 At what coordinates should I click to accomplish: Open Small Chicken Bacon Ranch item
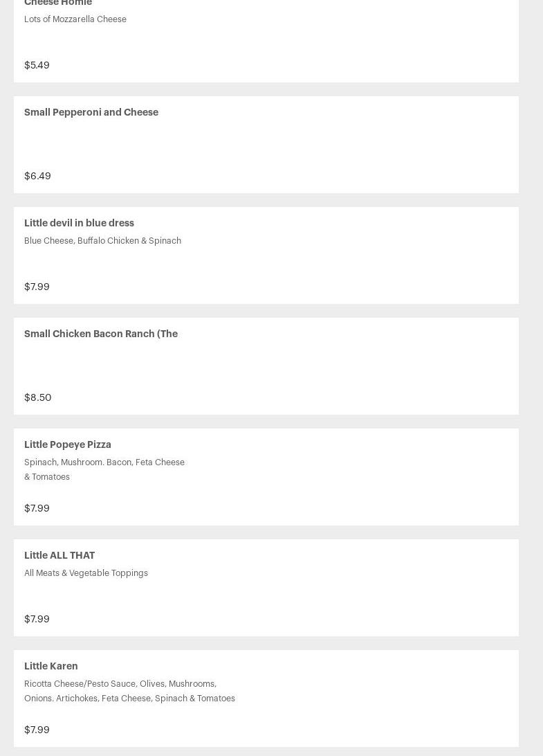coord(101,334)
